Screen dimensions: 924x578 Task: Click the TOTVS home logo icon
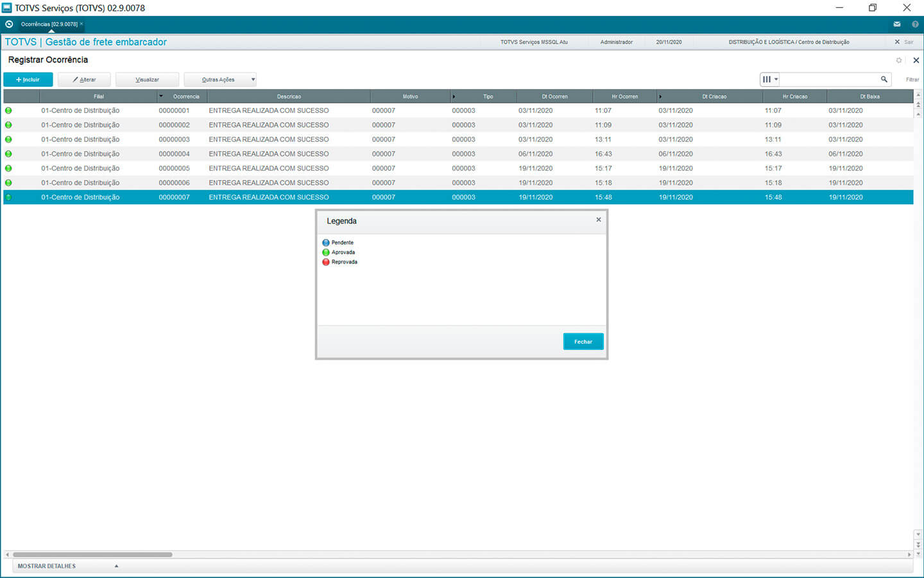9,24
